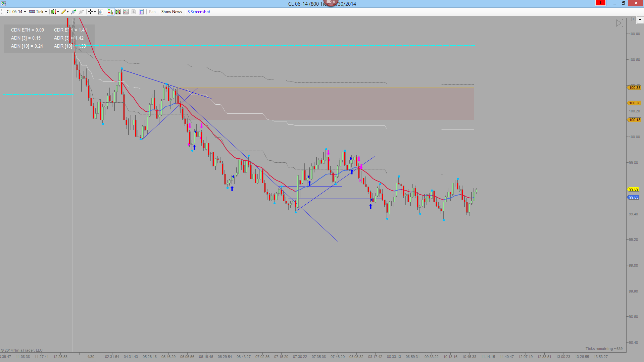Zoom out using the magnifier minus icon
644x362 pixels.
click(81, 12)
